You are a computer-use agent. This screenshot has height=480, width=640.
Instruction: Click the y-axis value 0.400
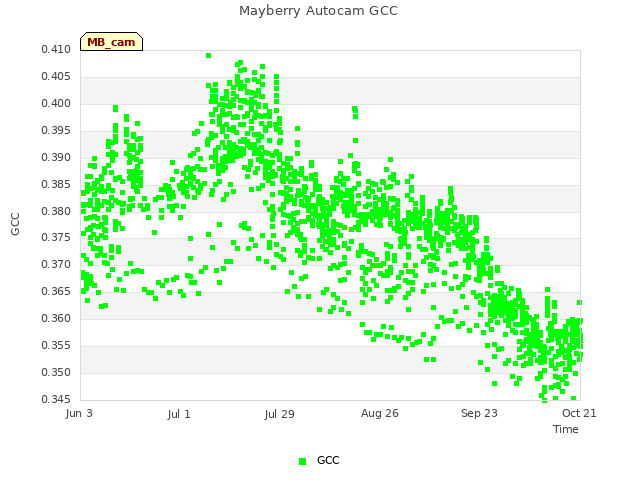[x=56, y=103]
